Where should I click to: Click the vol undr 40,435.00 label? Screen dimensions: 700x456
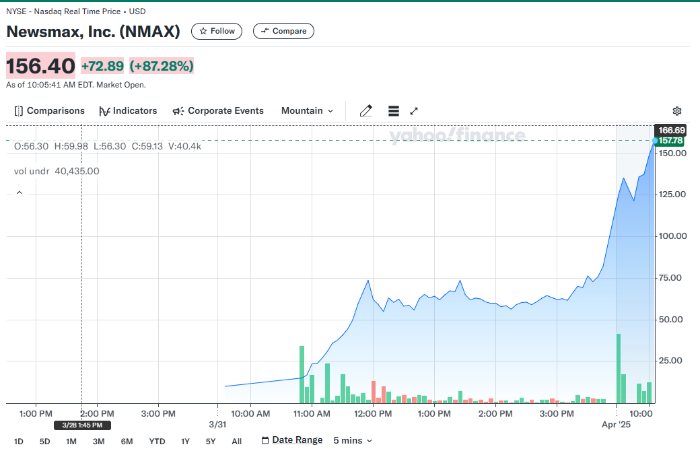coord(56,171)
